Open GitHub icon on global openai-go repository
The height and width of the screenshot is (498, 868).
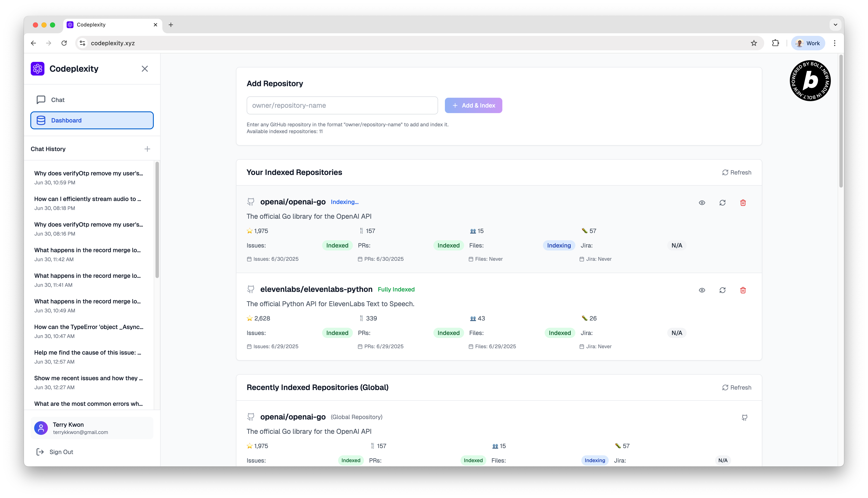(744, 418)
